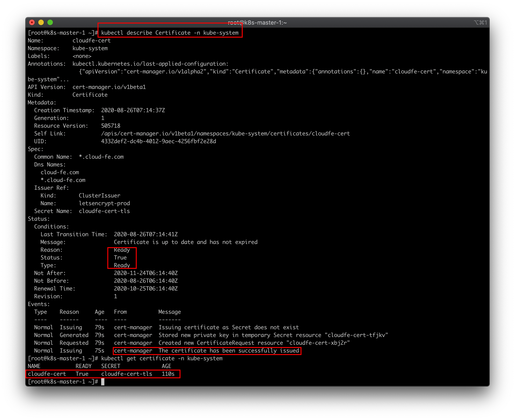Viewport: 515px width, 420px height.
Task: Click the Self Link path value
Action: click(x=225, y=134)
